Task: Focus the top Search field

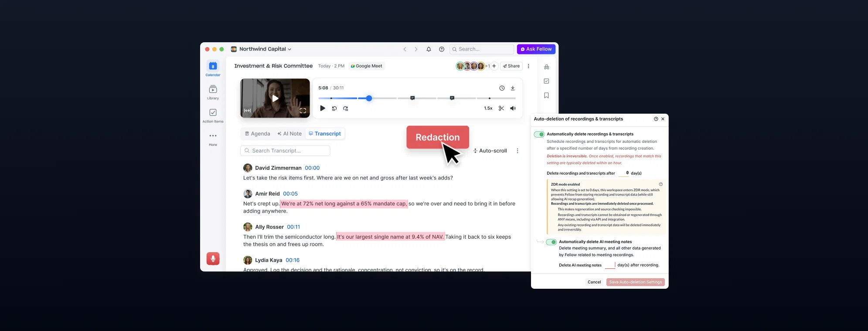Action: [482, 49]
